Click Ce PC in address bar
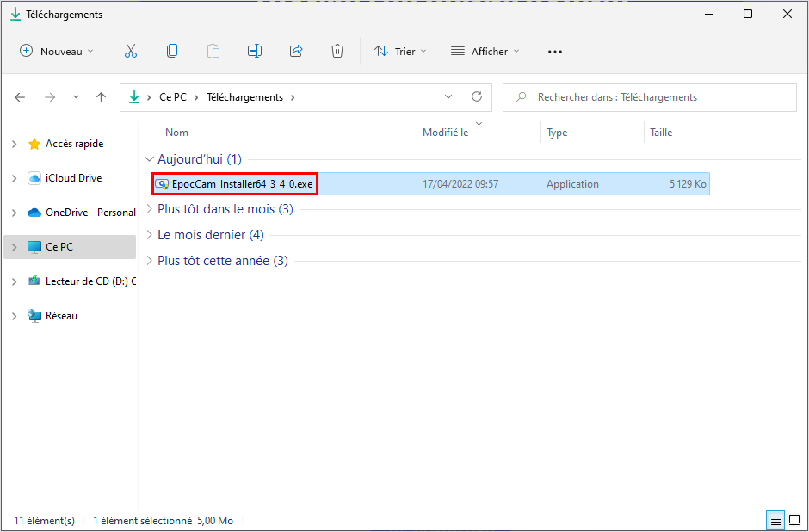 (173, 97)
